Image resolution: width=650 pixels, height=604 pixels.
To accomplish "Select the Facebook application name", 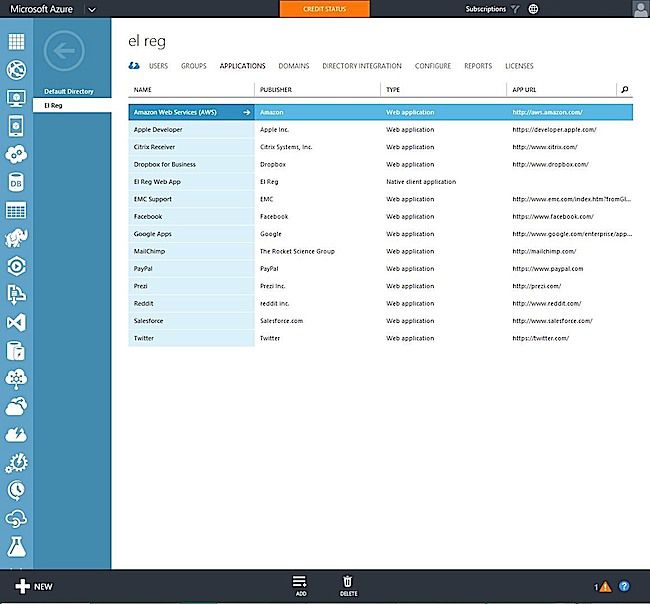I will 148,217.
